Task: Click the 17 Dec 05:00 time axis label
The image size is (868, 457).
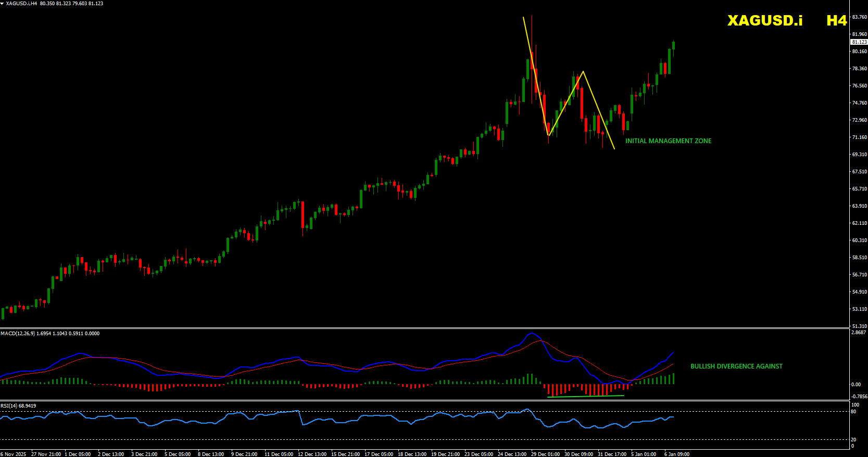Action: [x=379, y=454]
